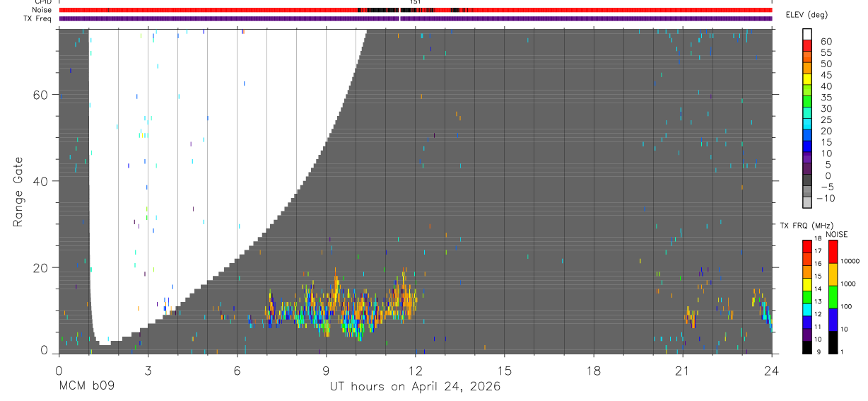868x401 pixels.
Task: Click the blue segment of the NOISE colorbar
Action: coord(833,320)
